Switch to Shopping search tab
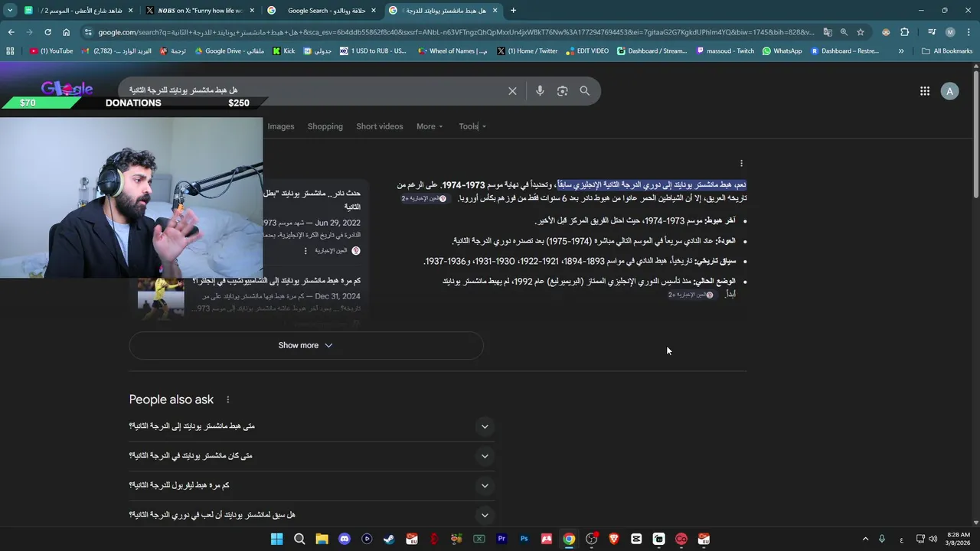The width and height of the screenshot is (980, 551). (325, 126)
